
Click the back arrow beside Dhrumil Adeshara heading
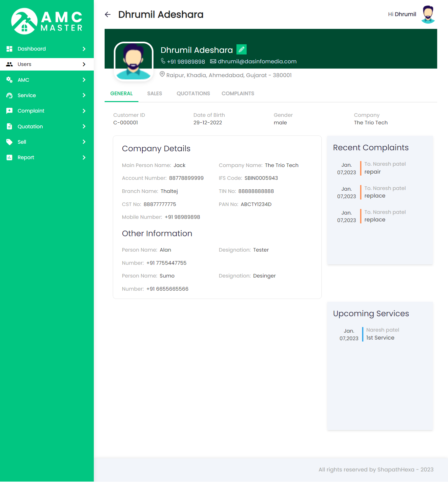pos(108,14)
